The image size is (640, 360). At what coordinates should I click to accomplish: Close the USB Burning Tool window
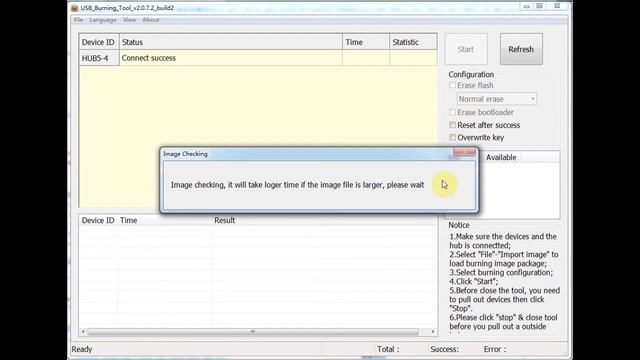click(x=557, y=6)
